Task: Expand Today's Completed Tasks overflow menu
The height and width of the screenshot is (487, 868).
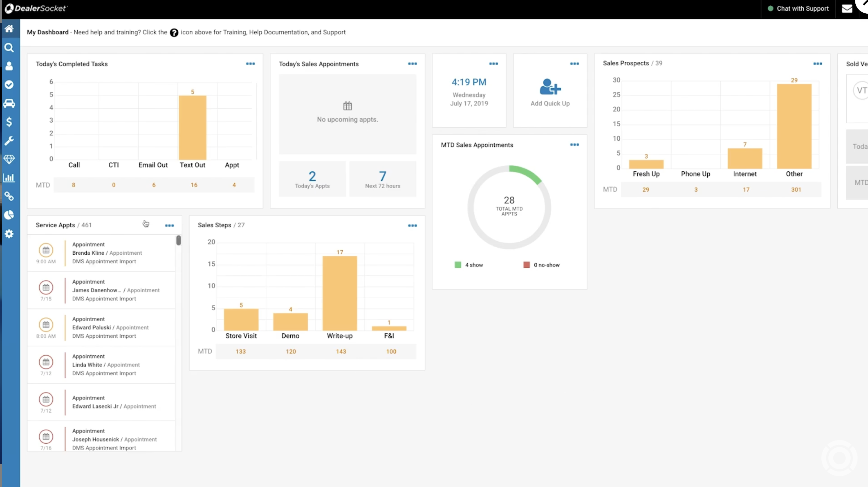Action: point(250,63)
